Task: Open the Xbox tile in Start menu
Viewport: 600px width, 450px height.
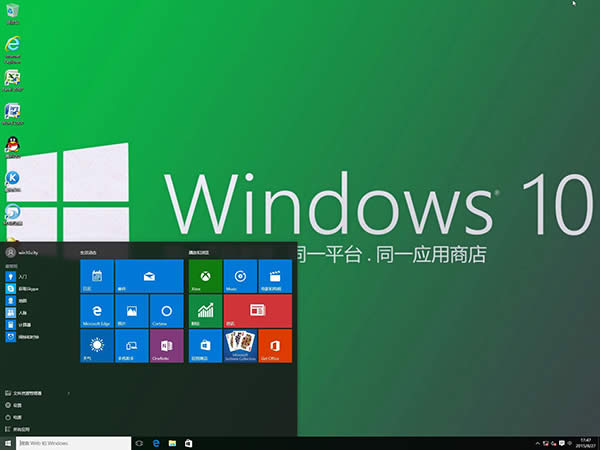Action: coord(204,276)
